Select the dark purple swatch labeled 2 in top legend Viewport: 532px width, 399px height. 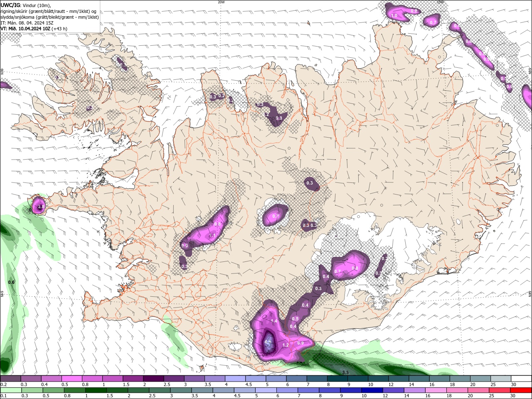[x=153, y=379]
